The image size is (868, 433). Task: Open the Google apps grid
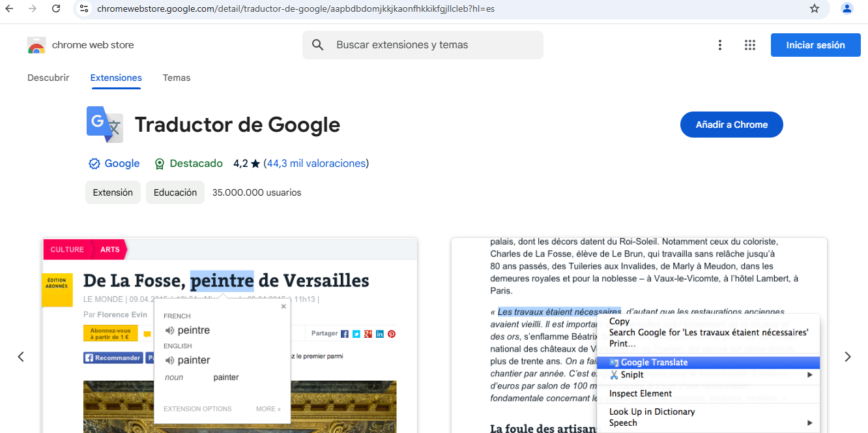click(x=750, y=45)
